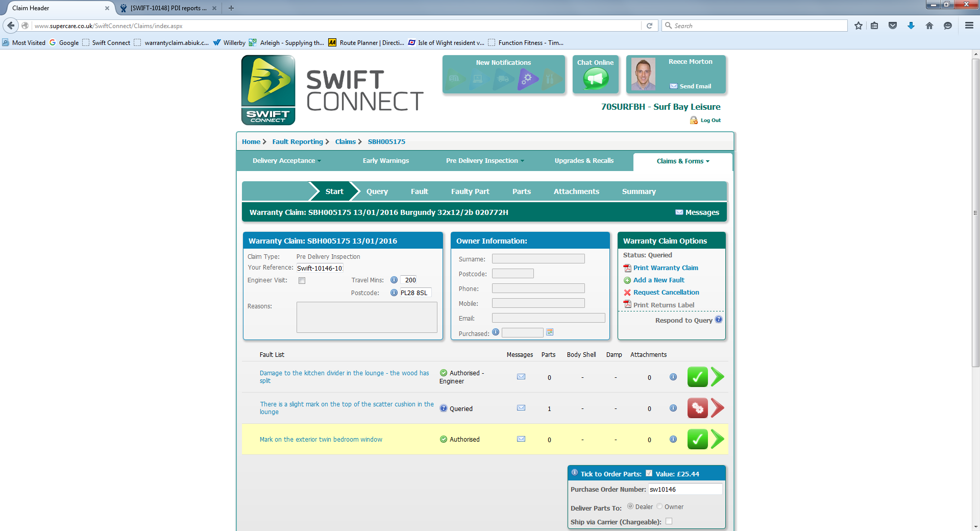Open Firefox downloads arrow

pos(911,26)
